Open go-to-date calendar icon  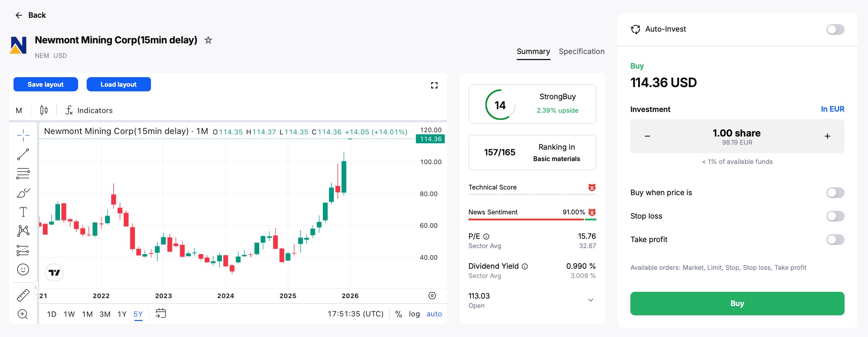click(x=161, y=314)
